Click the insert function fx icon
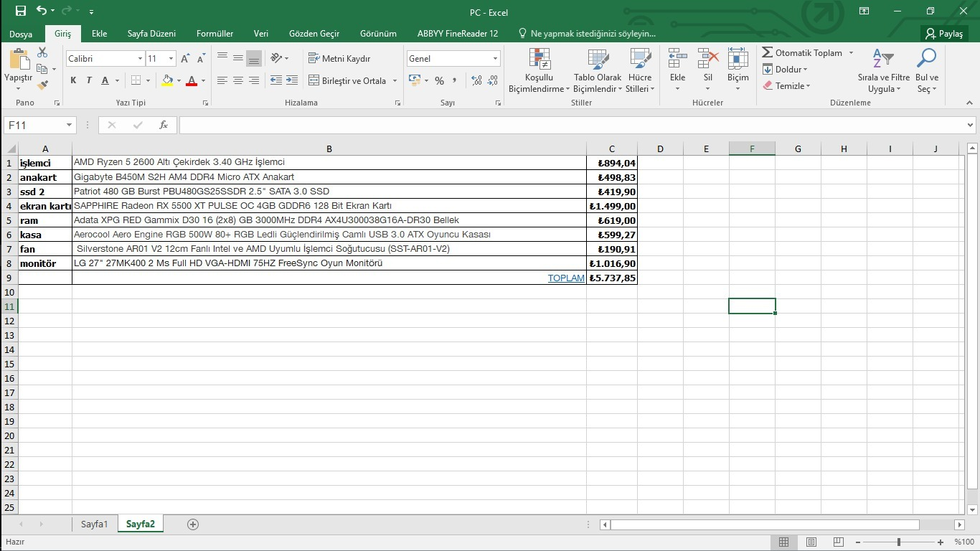Screen dimensions: 980x551 tap(164, 125)
